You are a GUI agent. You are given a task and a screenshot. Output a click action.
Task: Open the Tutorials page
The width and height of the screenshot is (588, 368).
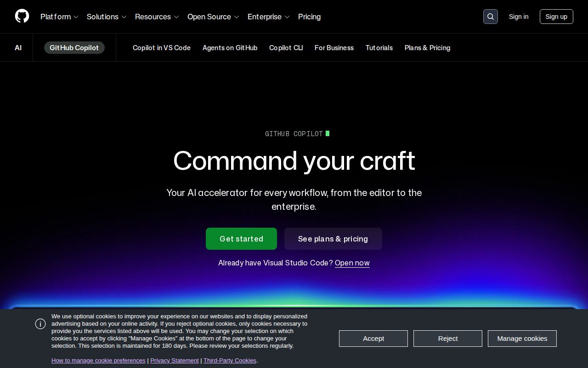point(379,48)
